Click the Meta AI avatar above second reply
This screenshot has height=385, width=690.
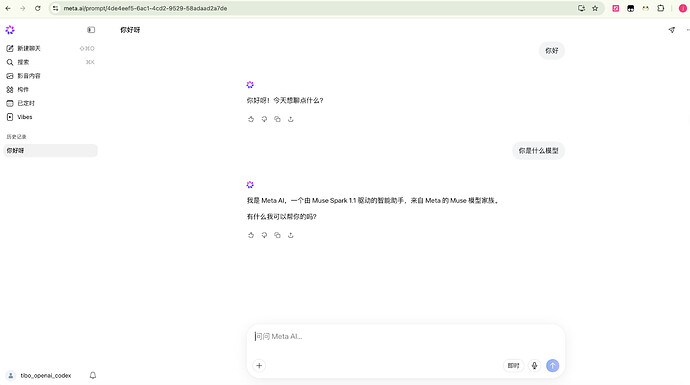tap(250, 184)
